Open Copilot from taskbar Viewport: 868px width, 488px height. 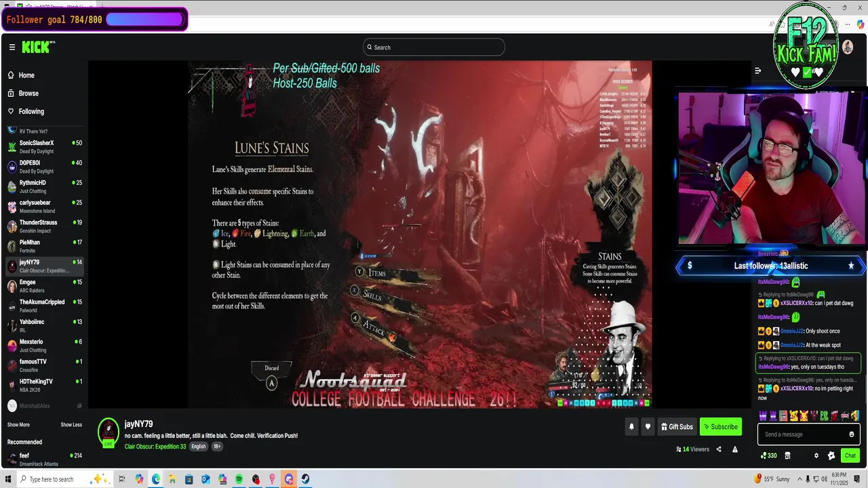tap(139, 479)
